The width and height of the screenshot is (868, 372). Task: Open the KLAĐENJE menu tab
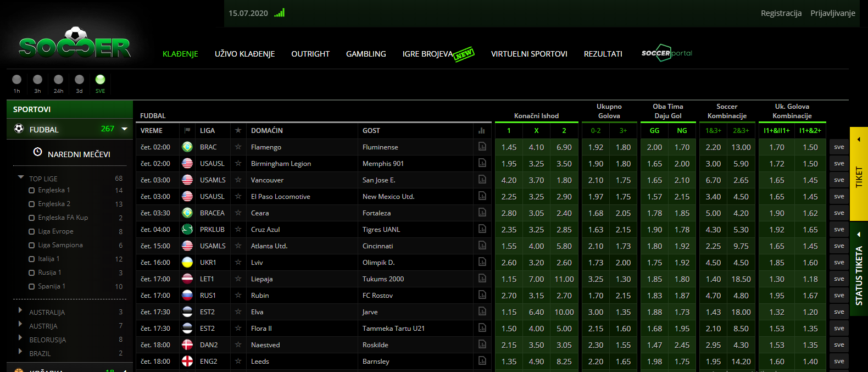(x=180, y=54)
